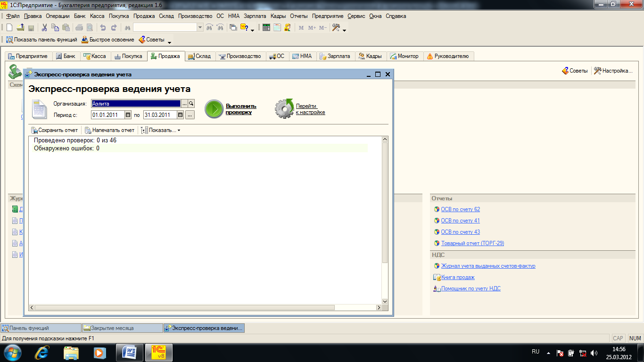Click the green Run check play icon
This screenshot has width=644, height=362.
(214, 109)
